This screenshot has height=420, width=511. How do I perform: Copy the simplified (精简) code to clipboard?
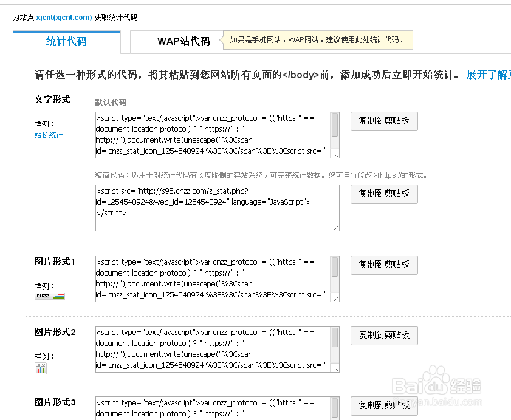click(384, 194)
